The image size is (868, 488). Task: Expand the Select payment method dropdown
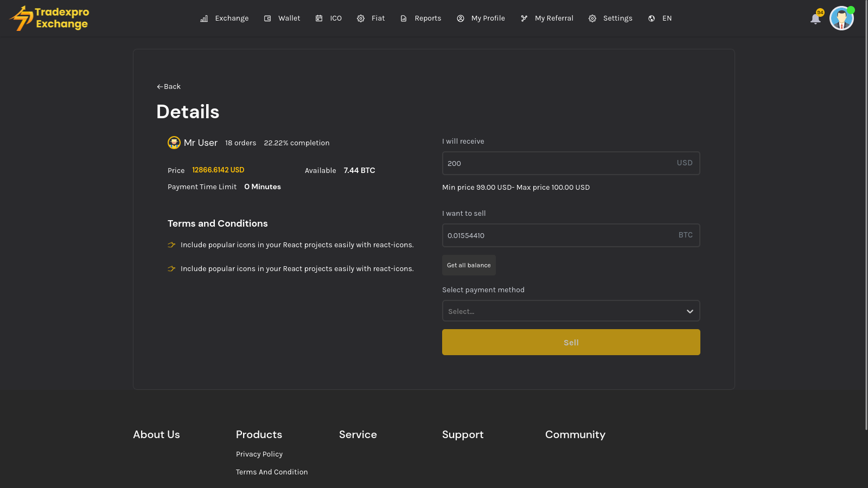coord(564,311)
